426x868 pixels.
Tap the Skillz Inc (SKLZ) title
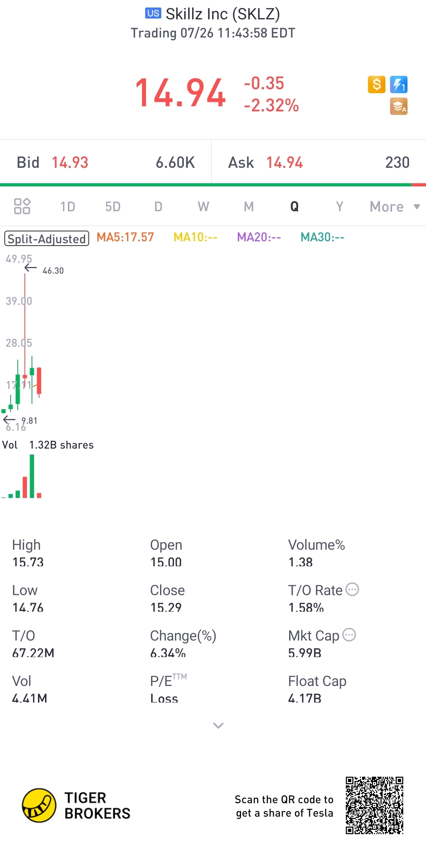point(223,14)
